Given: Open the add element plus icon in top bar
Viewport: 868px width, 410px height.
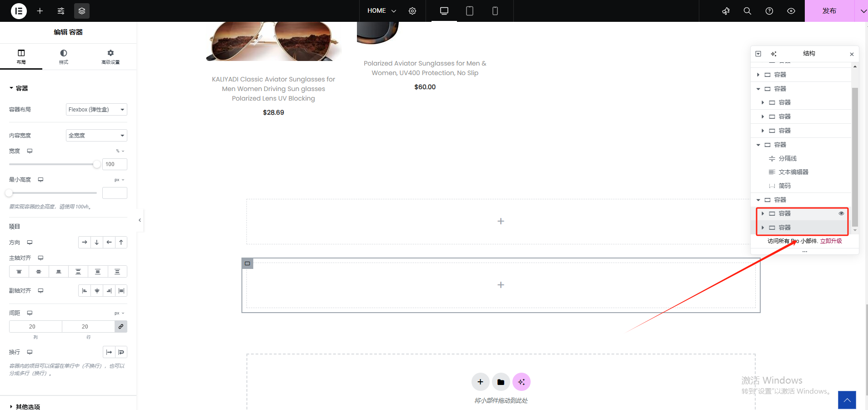Looking at the screenshot, I should [x=40, y=11].
